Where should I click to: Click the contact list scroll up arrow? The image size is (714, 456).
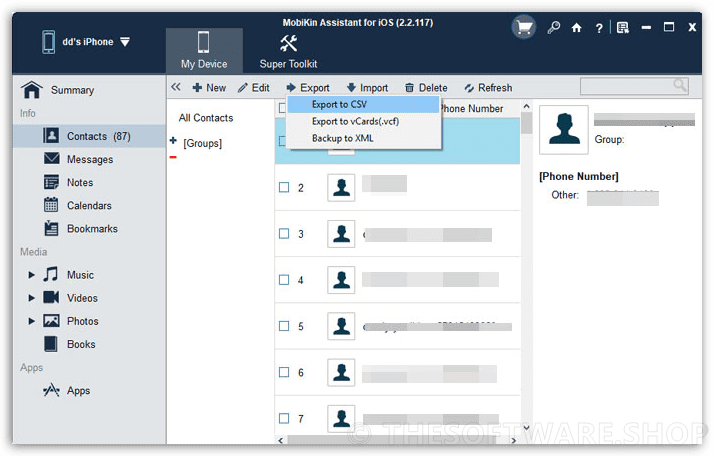[x=526, y=106]
